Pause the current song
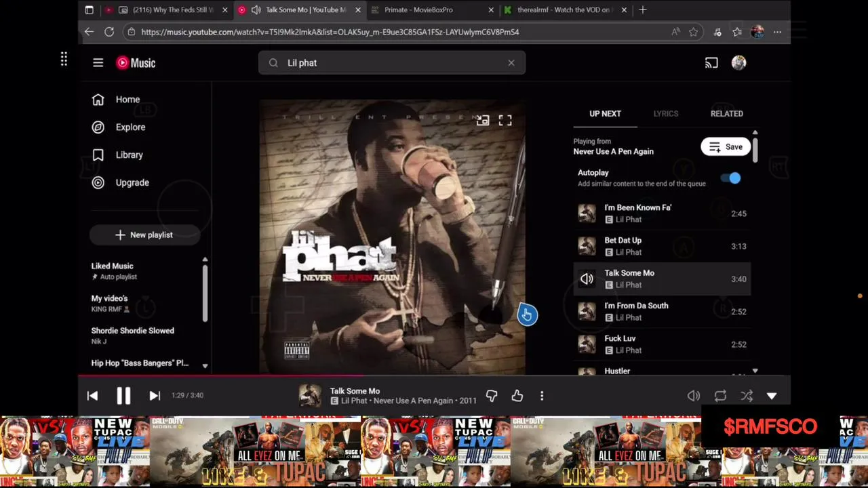Screen dimensions: 868x488 coord(123,396)
